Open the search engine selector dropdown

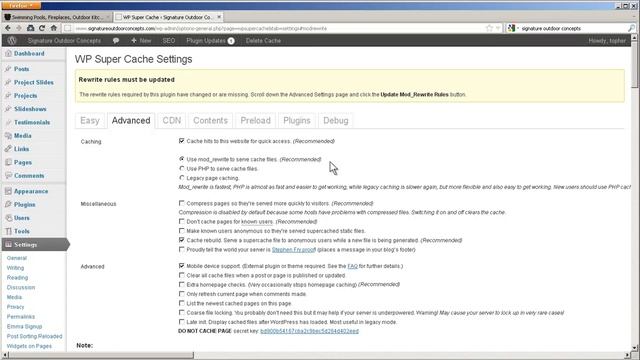pos(513,28)
